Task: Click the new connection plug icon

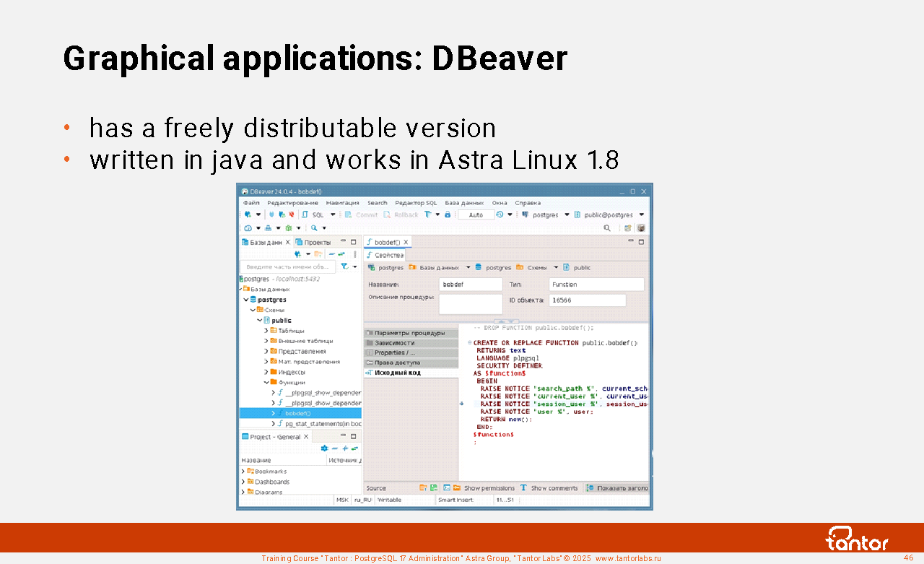Action: coord(248,214)
